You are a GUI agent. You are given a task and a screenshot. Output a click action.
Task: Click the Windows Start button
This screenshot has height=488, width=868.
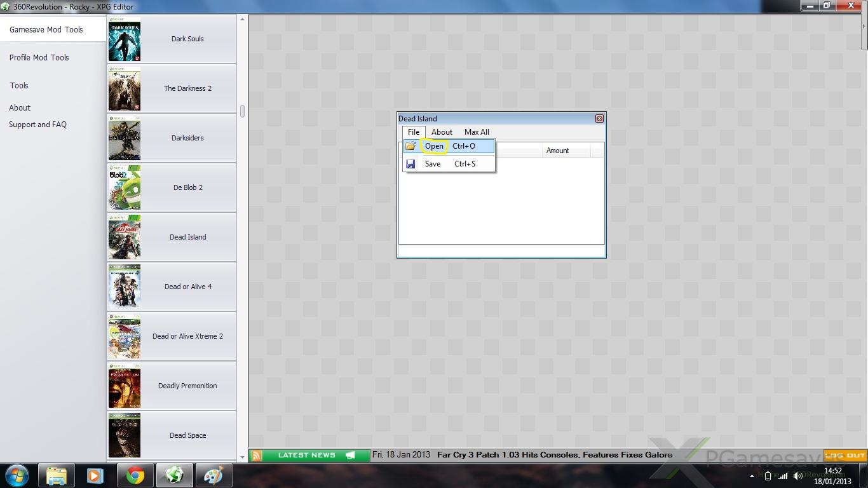[x=17, y=475]
